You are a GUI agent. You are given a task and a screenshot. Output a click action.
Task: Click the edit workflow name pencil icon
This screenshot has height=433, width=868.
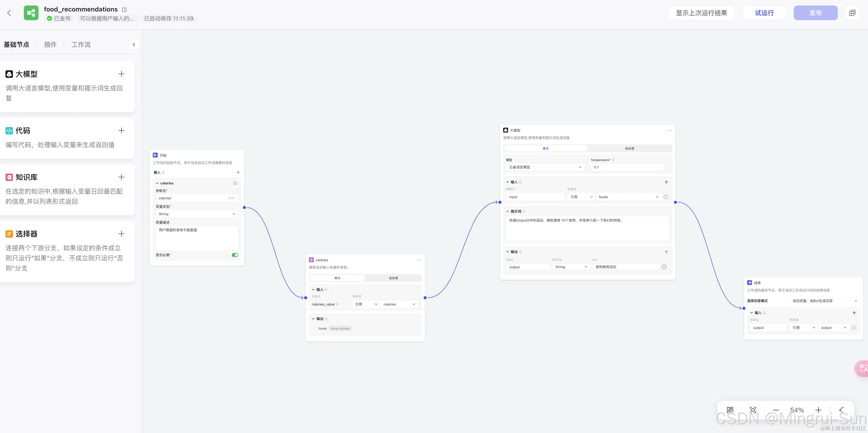(x=124, y=9)
